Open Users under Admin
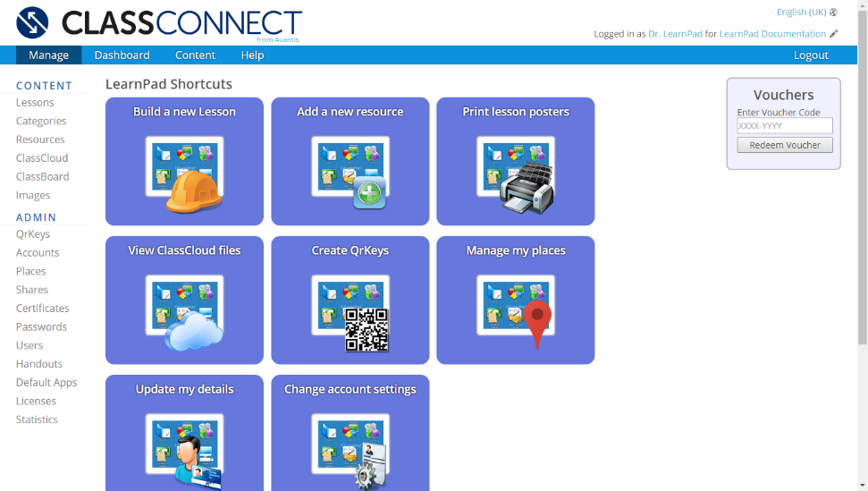This screenshot has width=868, height=491. [29, 345]
